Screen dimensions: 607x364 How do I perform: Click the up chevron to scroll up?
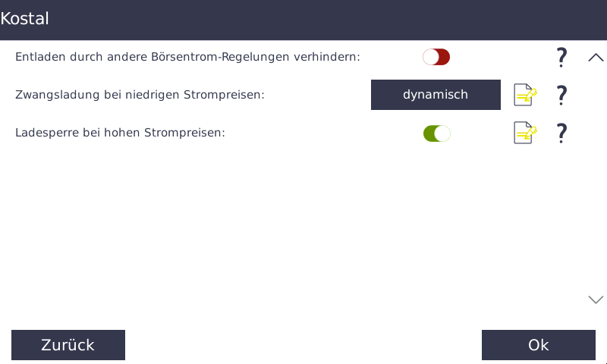point(596,58)
